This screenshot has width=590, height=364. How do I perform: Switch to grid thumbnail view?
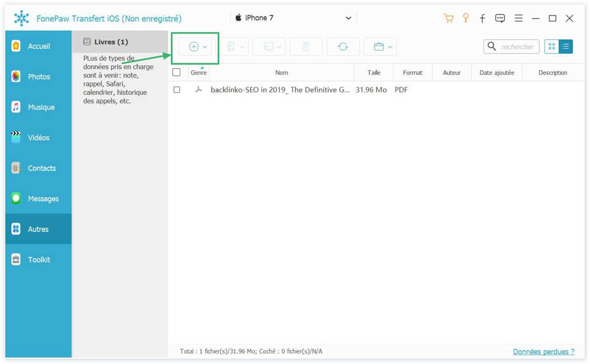coord(551,47)
